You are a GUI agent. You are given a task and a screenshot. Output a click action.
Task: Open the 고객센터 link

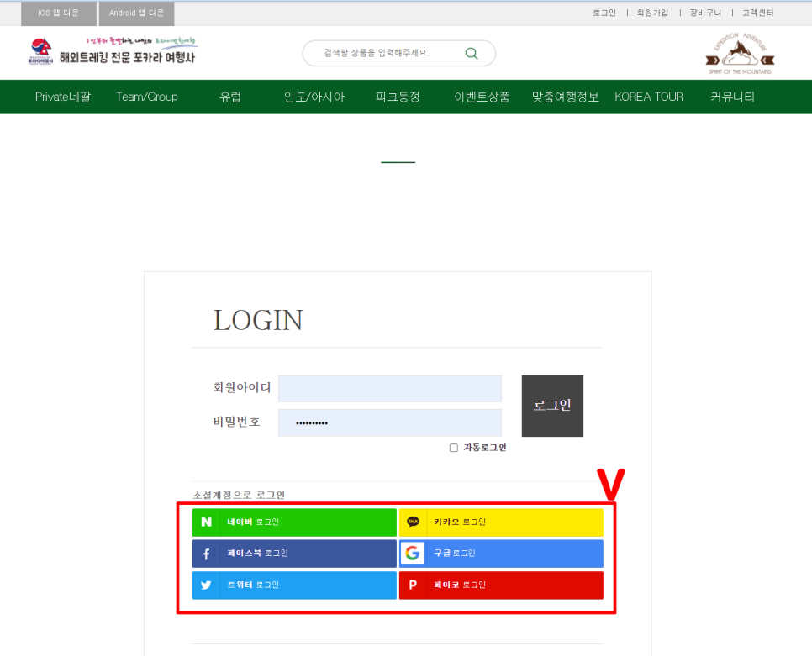757,13
